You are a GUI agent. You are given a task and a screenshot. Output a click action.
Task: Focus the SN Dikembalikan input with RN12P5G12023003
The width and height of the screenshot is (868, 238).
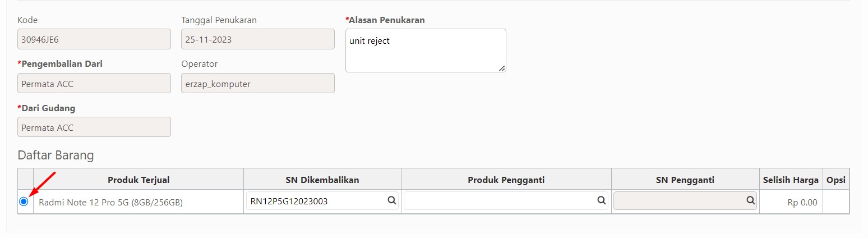pos(322,201)
